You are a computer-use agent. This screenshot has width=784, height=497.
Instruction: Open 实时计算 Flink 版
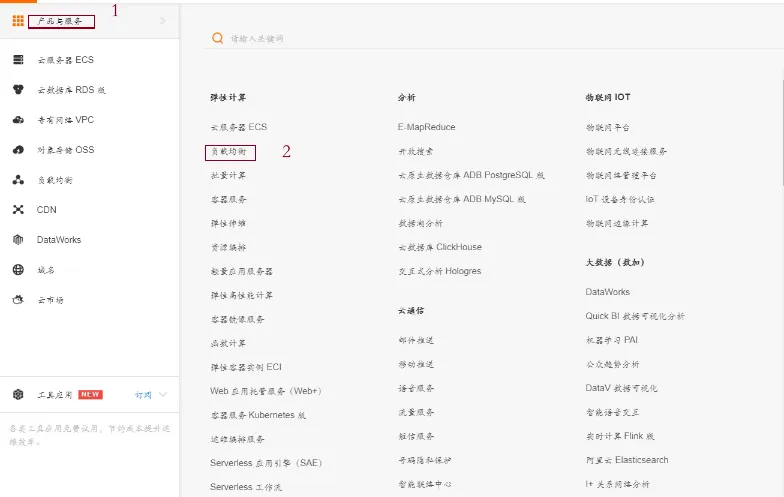620,436
